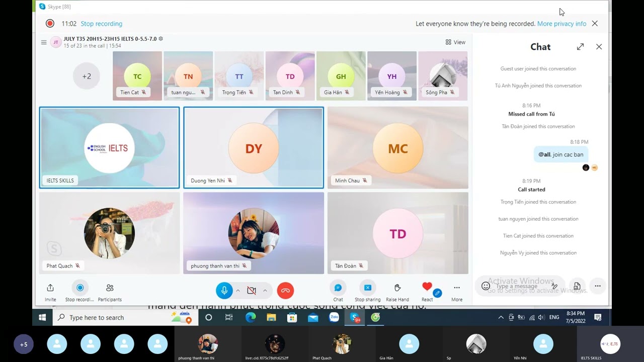Select phuong thanh van thi video tile
Image resolution: width=644 pixels, height=362 pixels.
pos(254,233)
